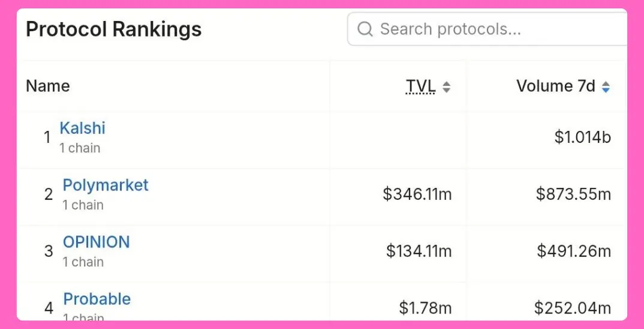Select Kalshi's $1.014b volume value
This screenshot has width=644, height=329.
tap(583, 137)
